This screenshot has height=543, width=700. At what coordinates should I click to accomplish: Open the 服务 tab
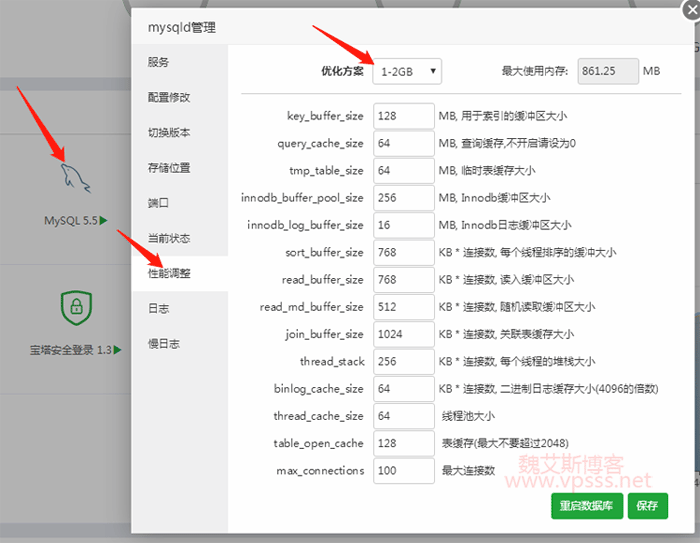click(x=158, y=62)
